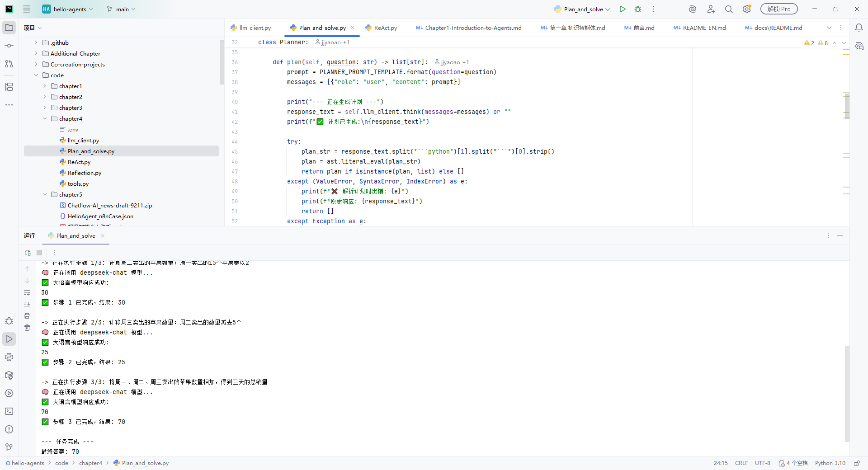The image size is (868, 470).
Task: Change UTF-8 file encoding
Action: [763, 463]
